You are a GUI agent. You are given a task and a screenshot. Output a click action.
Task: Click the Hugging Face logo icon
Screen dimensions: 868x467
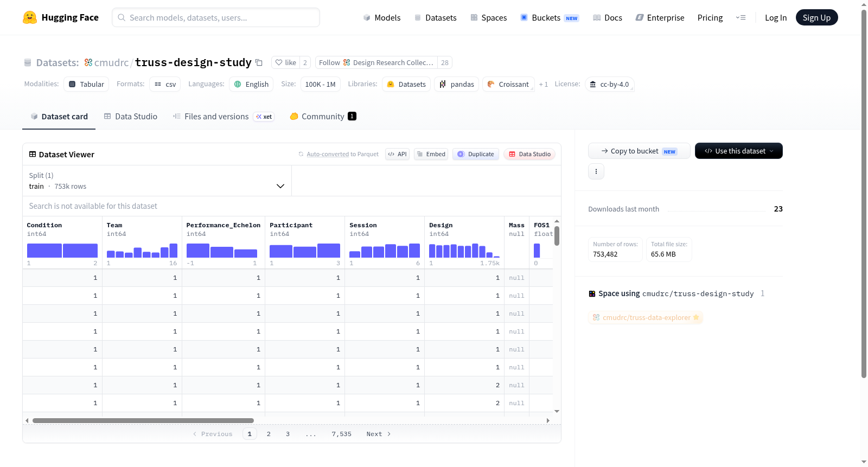[x=30, y=17]
